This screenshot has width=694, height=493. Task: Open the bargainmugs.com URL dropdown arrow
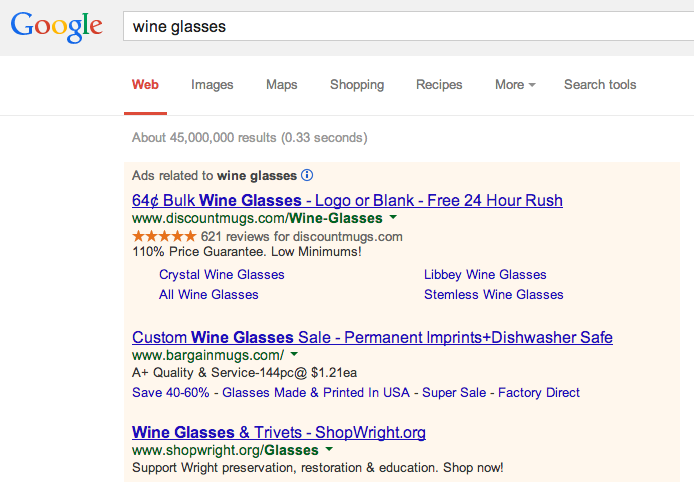point(294,354)
